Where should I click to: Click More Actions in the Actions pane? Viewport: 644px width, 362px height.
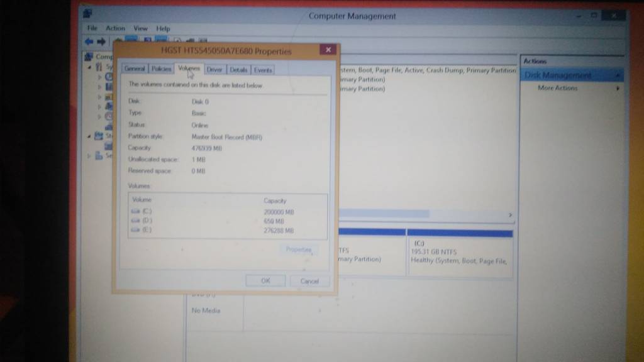point(558,88)
